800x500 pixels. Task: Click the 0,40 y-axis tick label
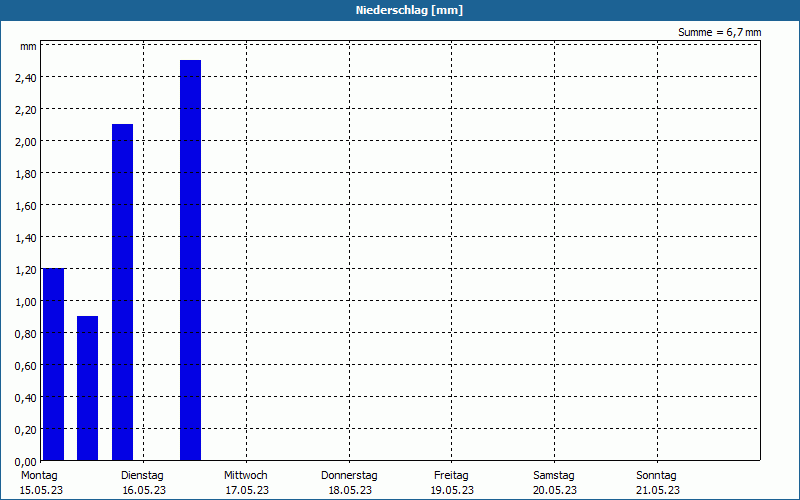click(26, 397)
